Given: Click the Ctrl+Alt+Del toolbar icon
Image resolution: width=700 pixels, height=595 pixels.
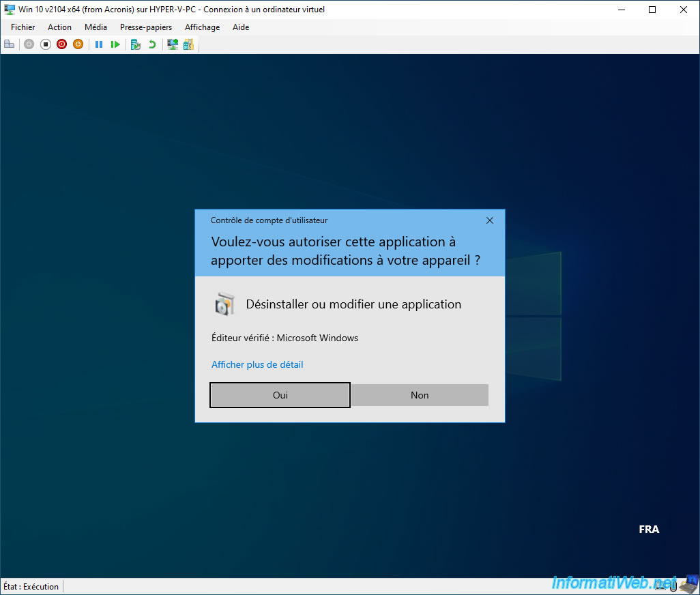Looking at the screenshot, I should point(10,44).
